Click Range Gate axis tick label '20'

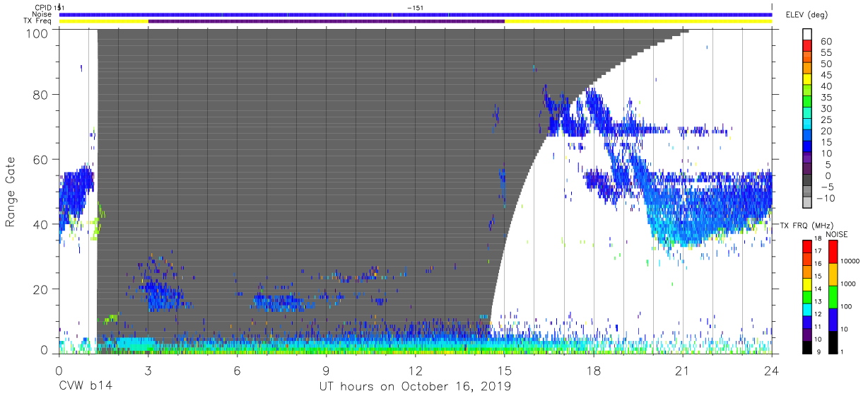click(40, 289)
